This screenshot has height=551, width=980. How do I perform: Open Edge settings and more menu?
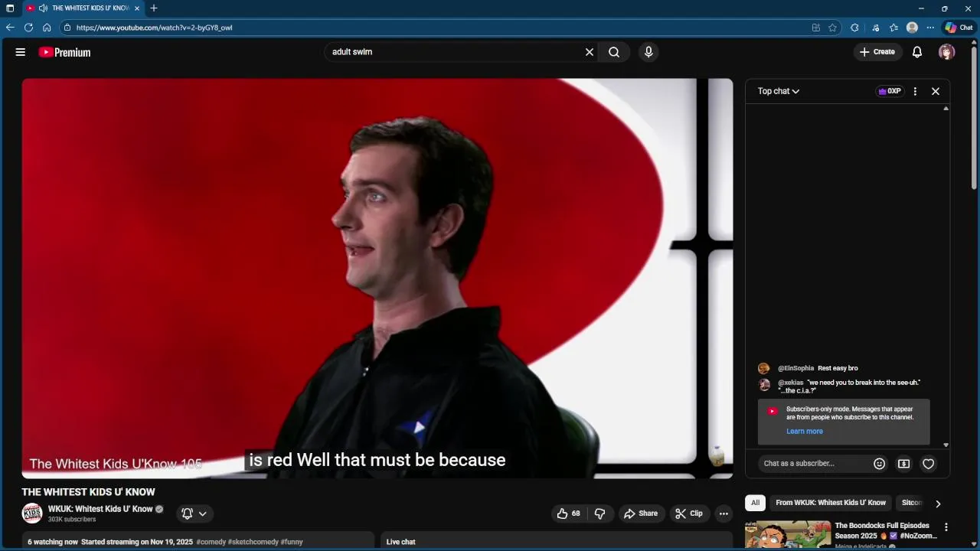click(930, 28)
